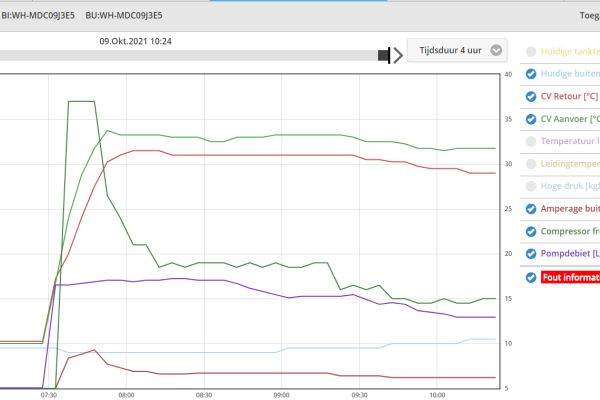The width and height of the screenshot is (600, 400).
Task: Show the Hoge druk series
Action: click(530, 186)
